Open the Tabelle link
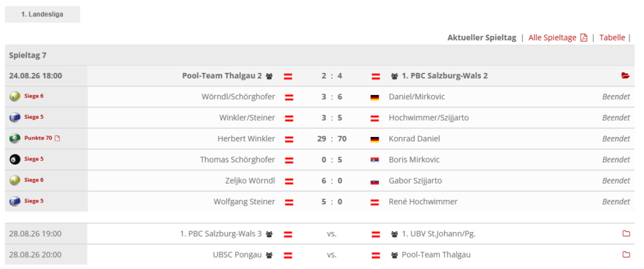 pyautogui.click(x=612, y=38)
